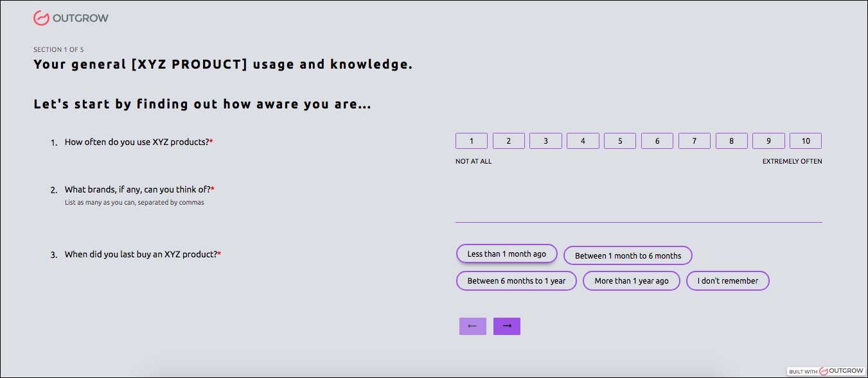Choose the "I don't remember" option

[x=727, y=281]
